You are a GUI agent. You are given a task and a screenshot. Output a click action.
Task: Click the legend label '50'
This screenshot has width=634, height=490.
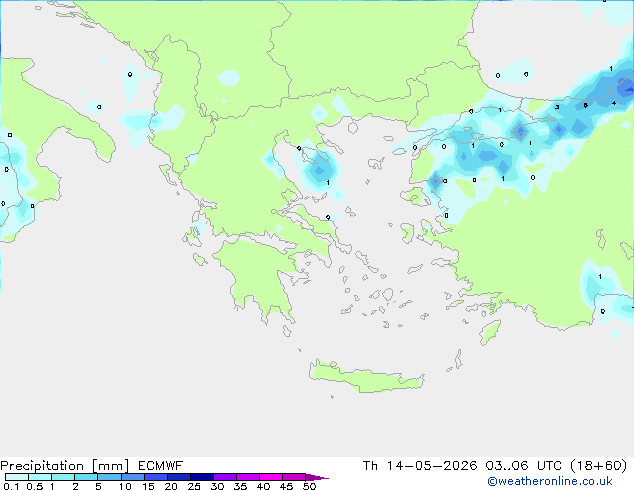tap(309, 486)
